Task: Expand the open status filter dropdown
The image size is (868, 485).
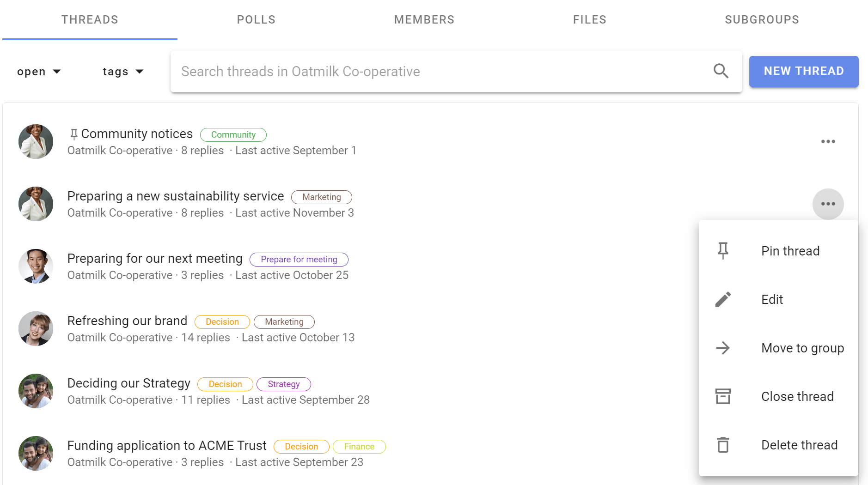Action: (x=39, y=72)
